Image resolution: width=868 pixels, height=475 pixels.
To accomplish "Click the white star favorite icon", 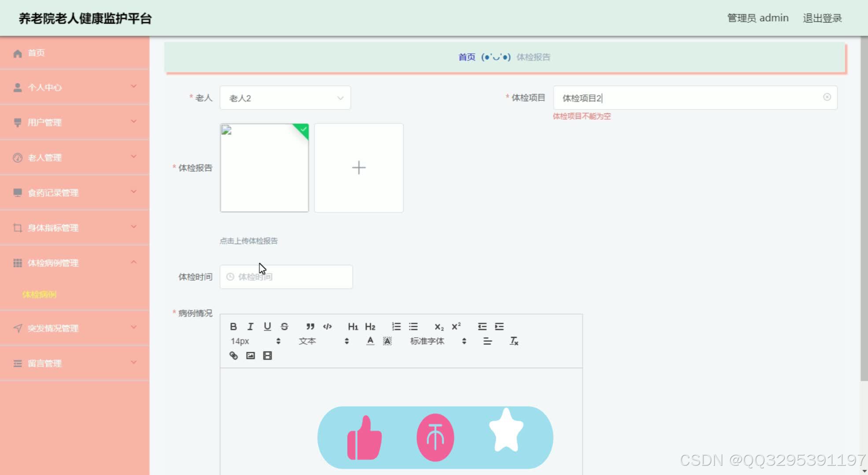I will [x=506, y=430].
